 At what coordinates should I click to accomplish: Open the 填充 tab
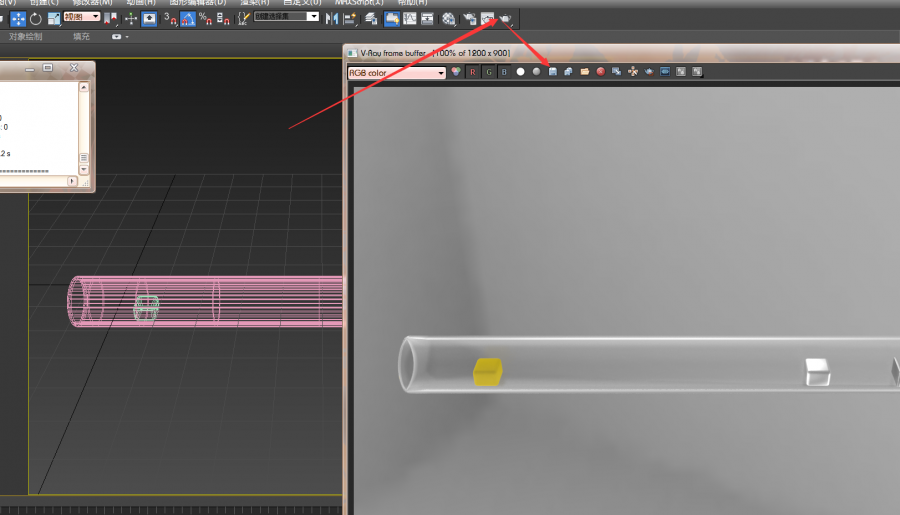[81, 37]
